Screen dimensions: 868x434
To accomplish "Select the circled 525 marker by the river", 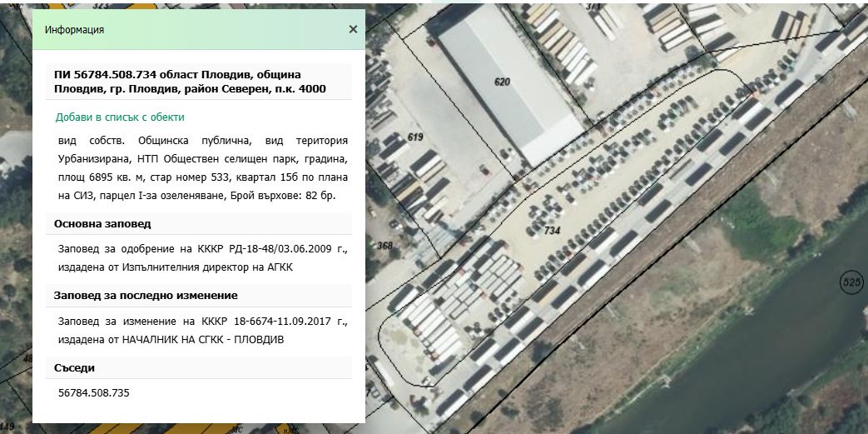I will click(851, 282).
